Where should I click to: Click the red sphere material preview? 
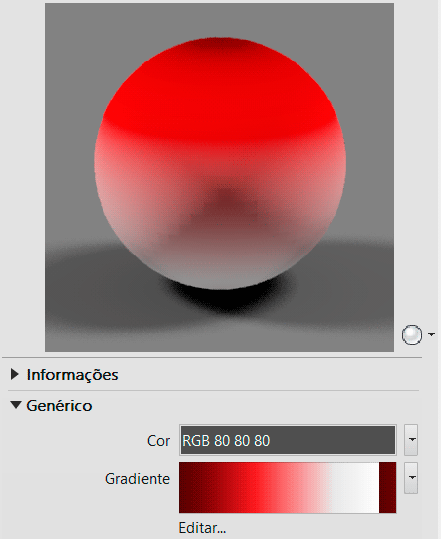tap(220, 163)
